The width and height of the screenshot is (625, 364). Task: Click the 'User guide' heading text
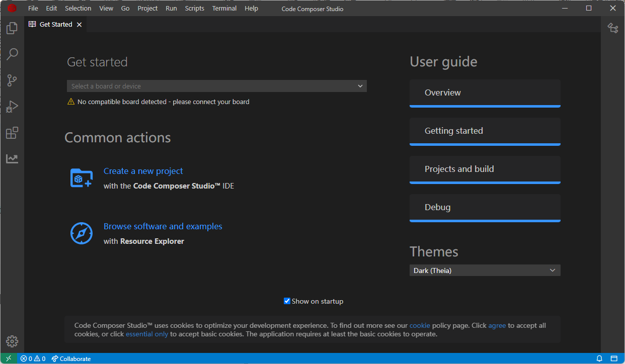(444, 62)
